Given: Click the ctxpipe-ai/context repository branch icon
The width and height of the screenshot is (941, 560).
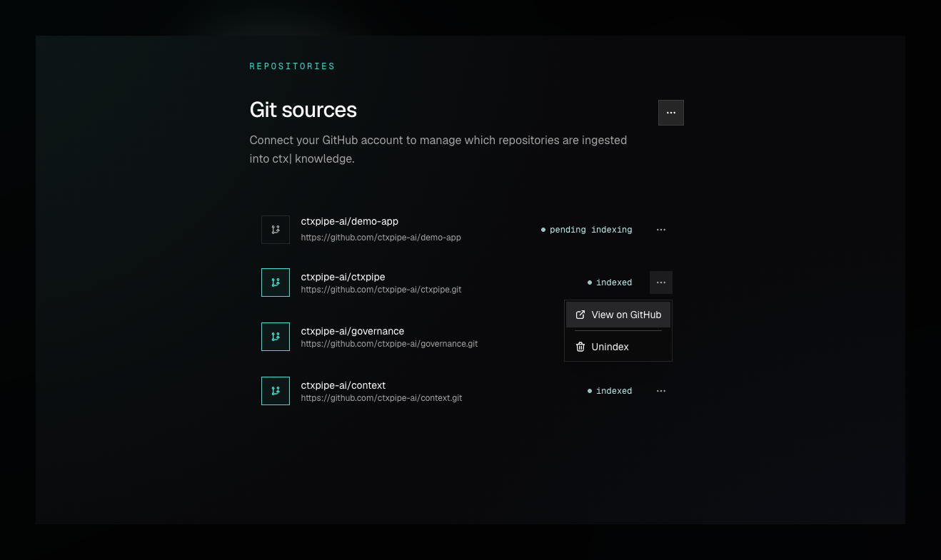Looking at the screenshot, I should [276, 391].
